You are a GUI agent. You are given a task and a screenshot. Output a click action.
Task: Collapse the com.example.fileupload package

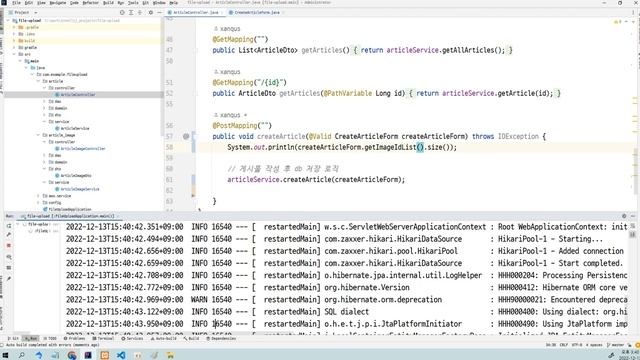[33, 74]
